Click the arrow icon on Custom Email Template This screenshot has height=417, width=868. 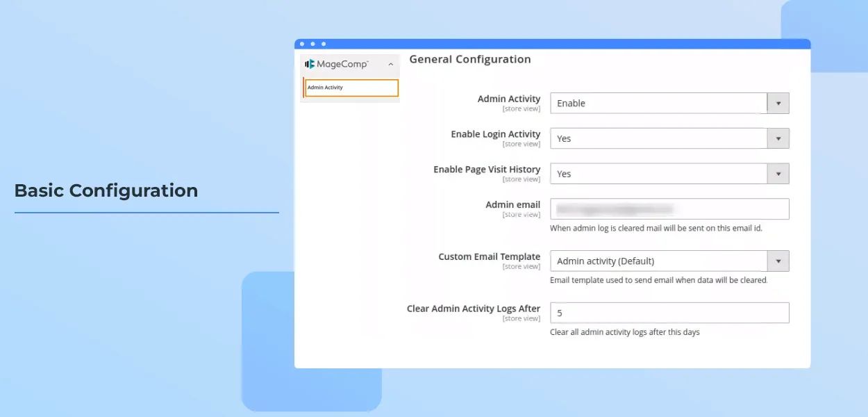(x=778, y=261)
